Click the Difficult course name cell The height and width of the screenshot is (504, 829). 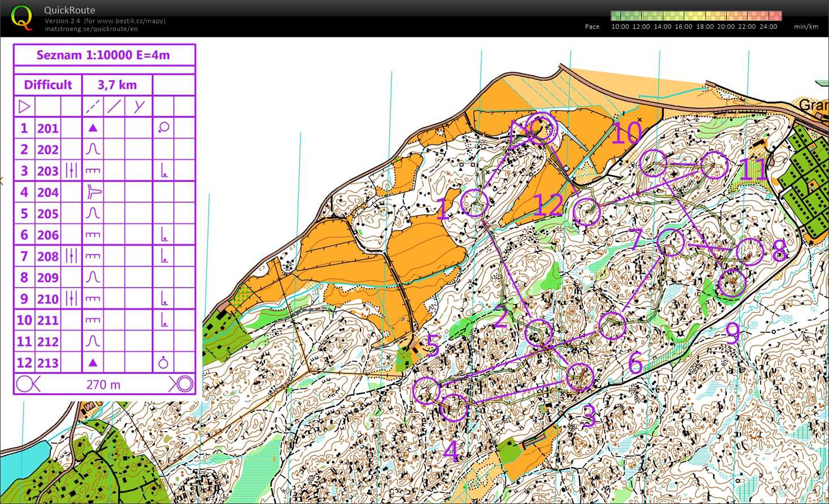pos(48,85)
